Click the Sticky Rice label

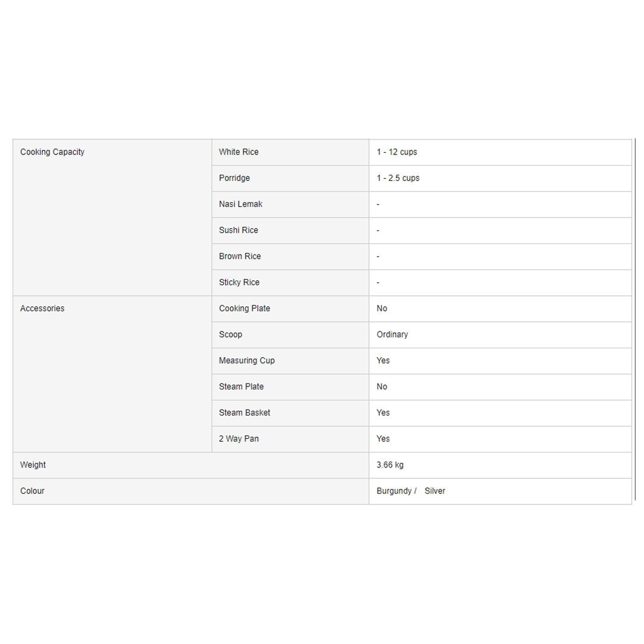pos(239,283)
